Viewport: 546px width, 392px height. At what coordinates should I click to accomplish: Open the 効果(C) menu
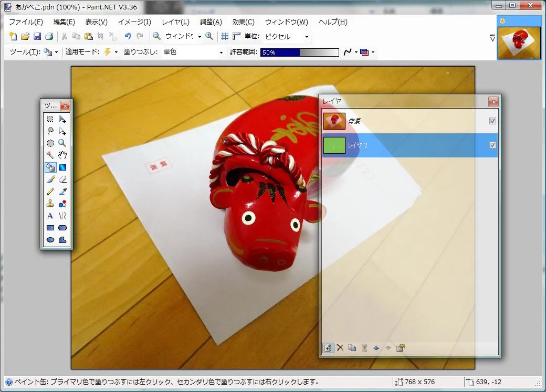pos(243,22)
